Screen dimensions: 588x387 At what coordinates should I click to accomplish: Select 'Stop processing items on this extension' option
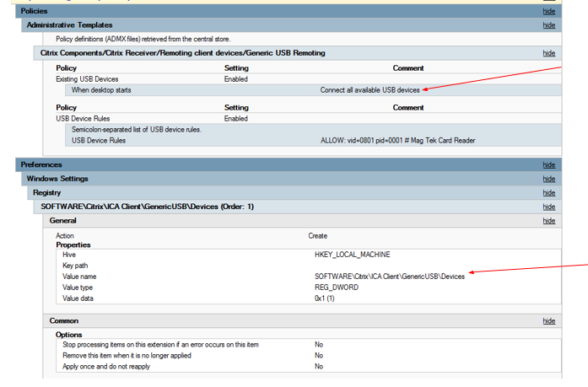(160, 345)
